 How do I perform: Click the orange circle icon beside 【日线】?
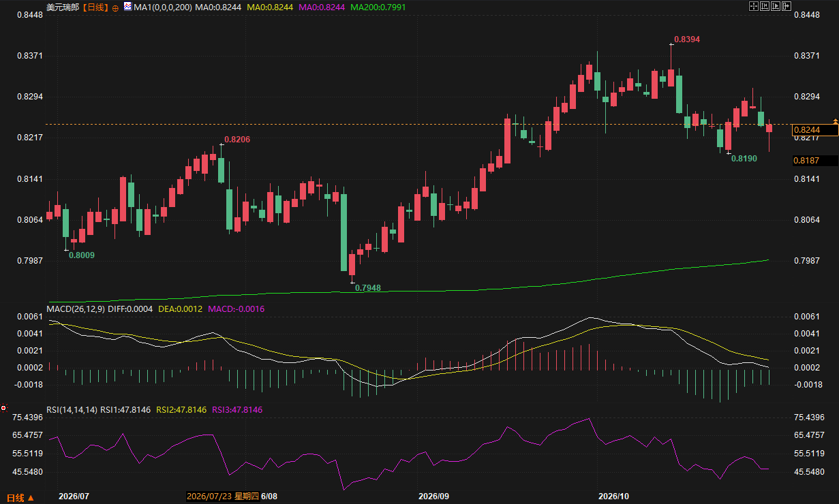115,7
